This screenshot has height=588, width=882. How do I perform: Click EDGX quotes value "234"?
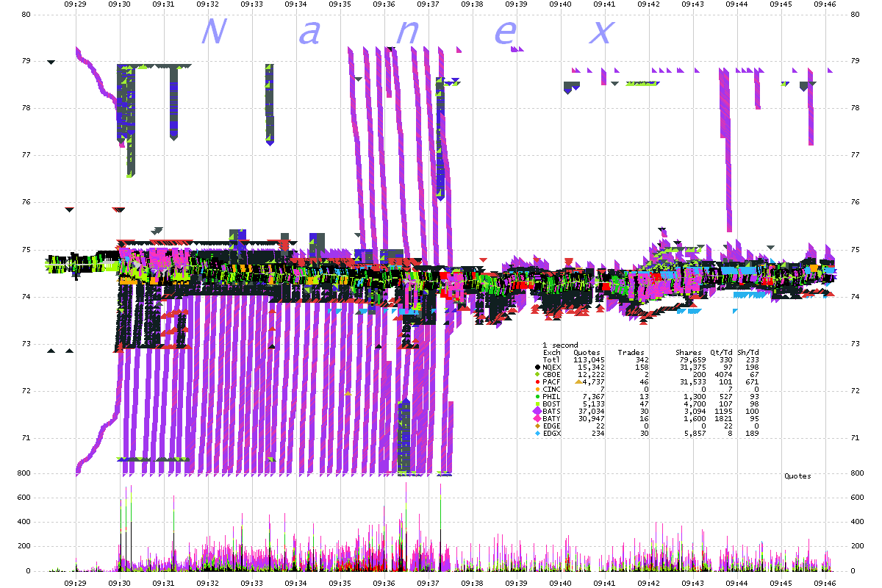click(x=598, y=433)
